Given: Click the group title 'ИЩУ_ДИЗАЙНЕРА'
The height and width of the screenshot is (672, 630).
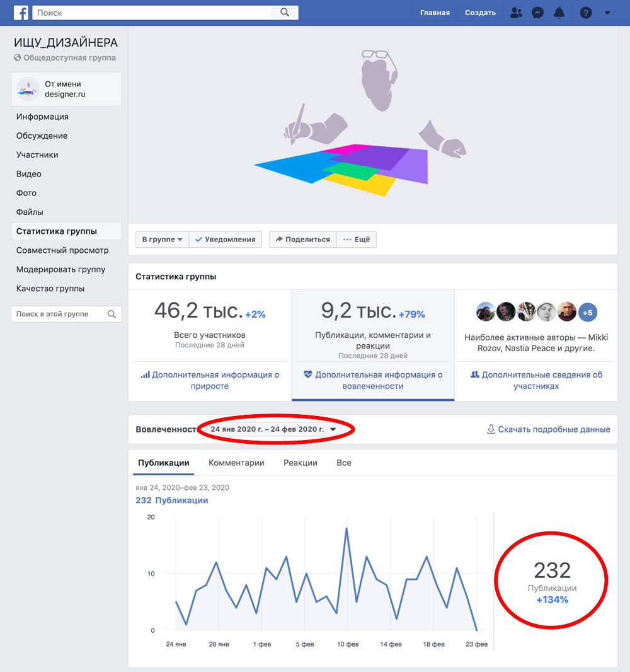Looking at the screenshot, I should coord(66,43).
